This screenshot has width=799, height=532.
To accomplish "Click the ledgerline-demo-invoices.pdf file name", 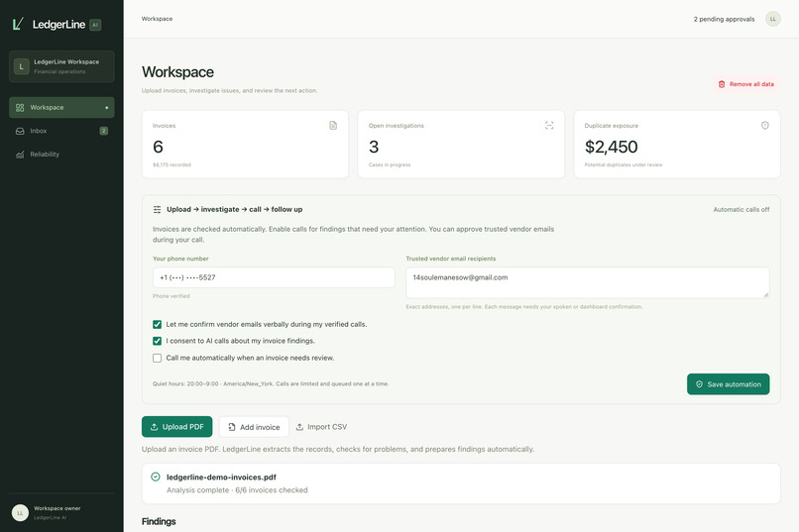I will click(x=221, y=478).
